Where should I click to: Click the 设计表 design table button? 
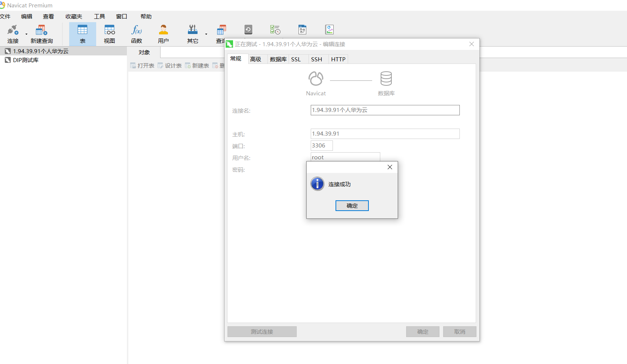coord(170,65)
